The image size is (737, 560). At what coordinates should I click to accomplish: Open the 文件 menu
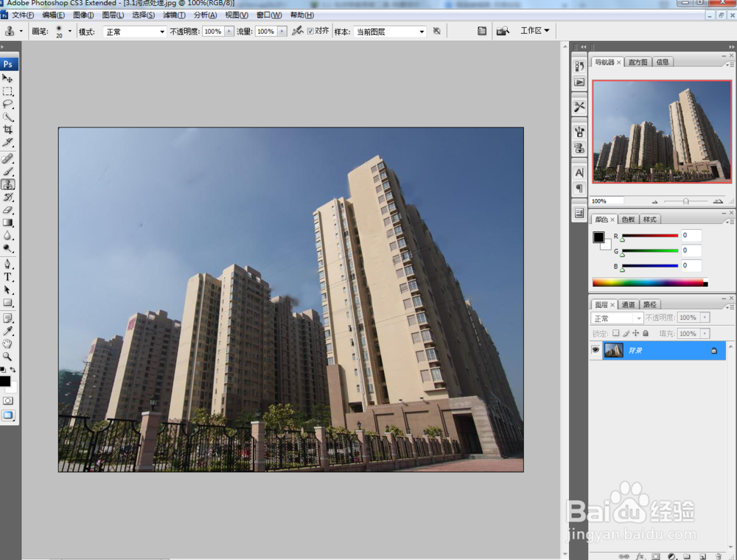pyautogui.click(x=23, y=15)
